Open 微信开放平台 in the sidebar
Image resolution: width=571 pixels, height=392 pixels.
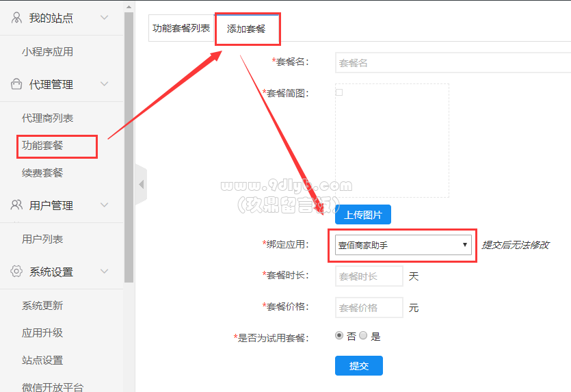[x=53, y=387]
